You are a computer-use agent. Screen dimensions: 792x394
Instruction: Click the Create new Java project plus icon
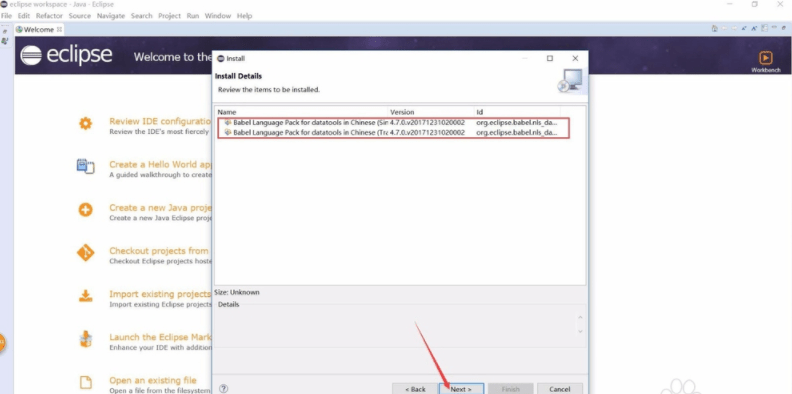click(85, 210)
